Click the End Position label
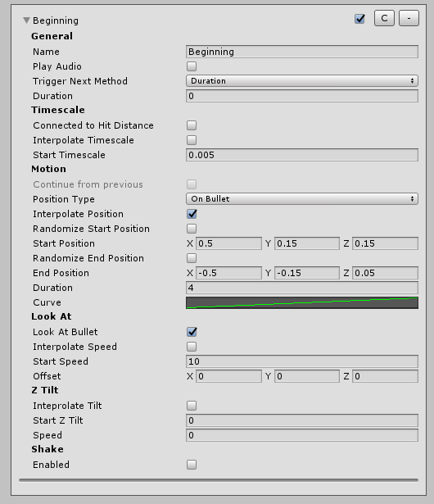The height and width of the screenshot is (504, 434). tap(61, 273)
